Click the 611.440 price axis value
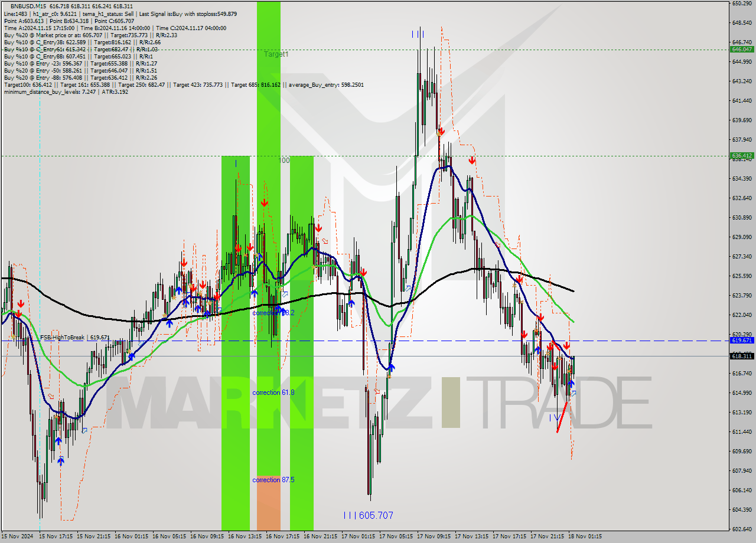756x543 pixels. tap(741, 431)
